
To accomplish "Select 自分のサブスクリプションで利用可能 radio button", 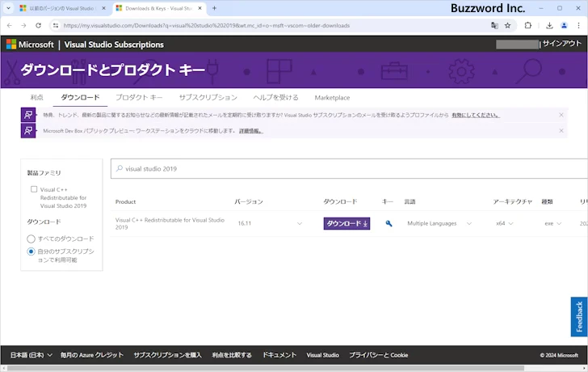I will (x=31, y=252).
